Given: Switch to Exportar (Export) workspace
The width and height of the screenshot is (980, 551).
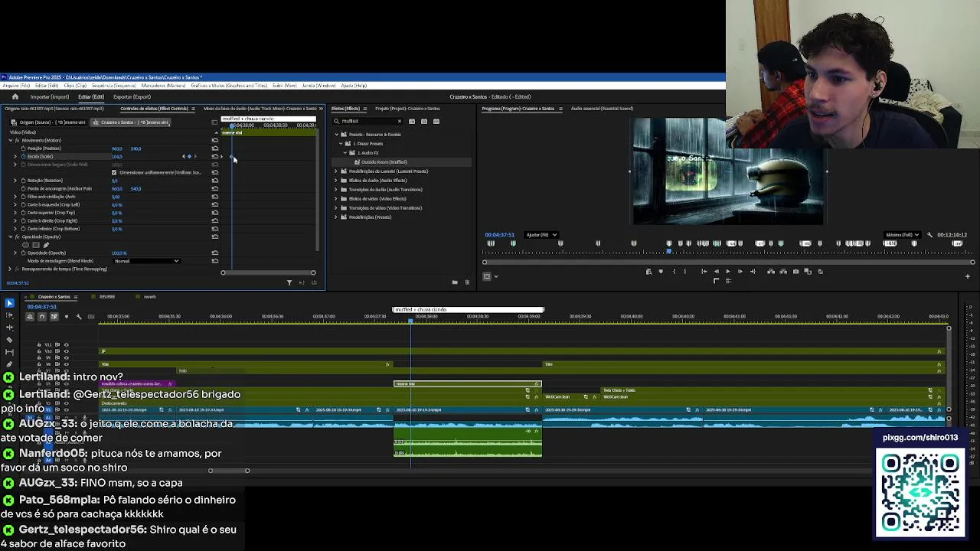Looking at the screenshot, I should [132, 96].
